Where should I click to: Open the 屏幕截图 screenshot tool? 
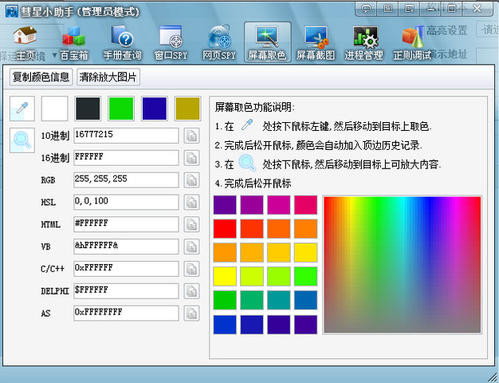pyautogui.click(x=316, y=43)
